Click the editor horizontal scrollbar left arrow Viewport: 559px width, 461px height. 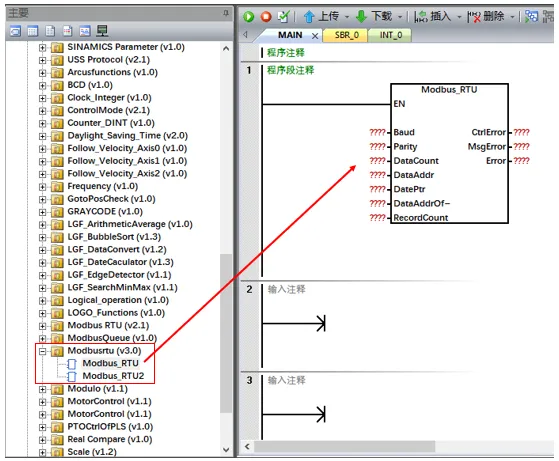(x=247, y=446)
